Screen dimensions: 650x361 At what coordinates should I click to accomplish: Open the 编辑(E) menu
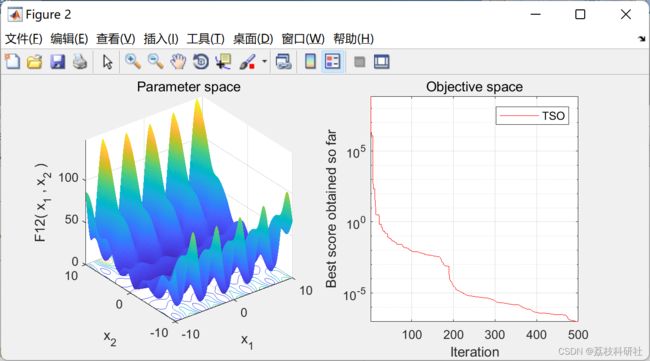pyautogui.click(x=69, y=39)
